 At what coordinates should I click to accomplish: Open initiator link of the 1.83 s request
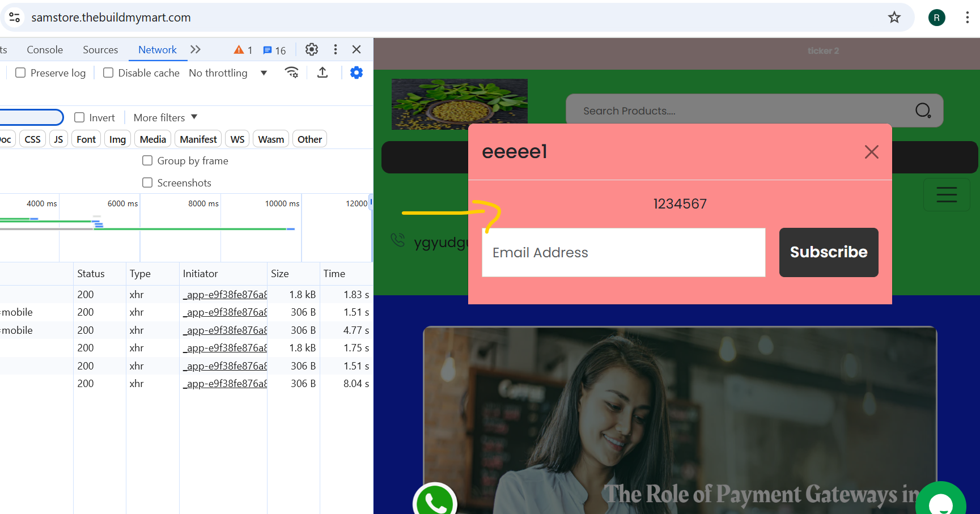[224, 295]
